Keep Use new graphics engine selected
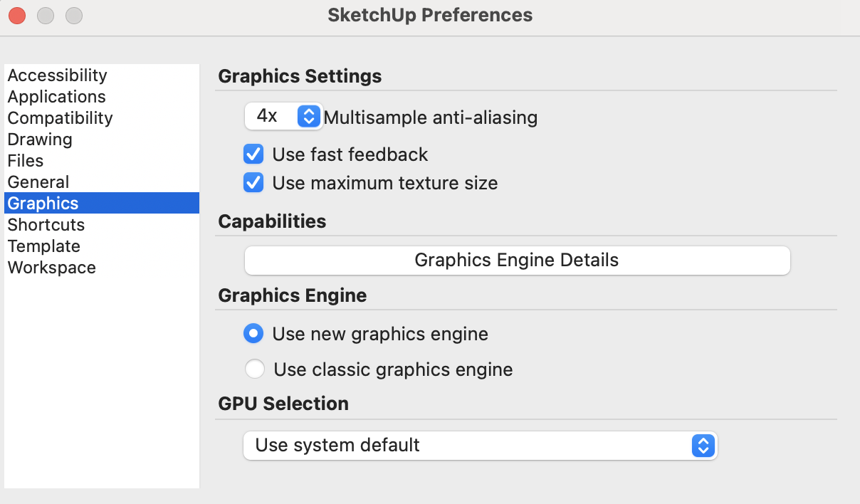 (x=253, y=333)
